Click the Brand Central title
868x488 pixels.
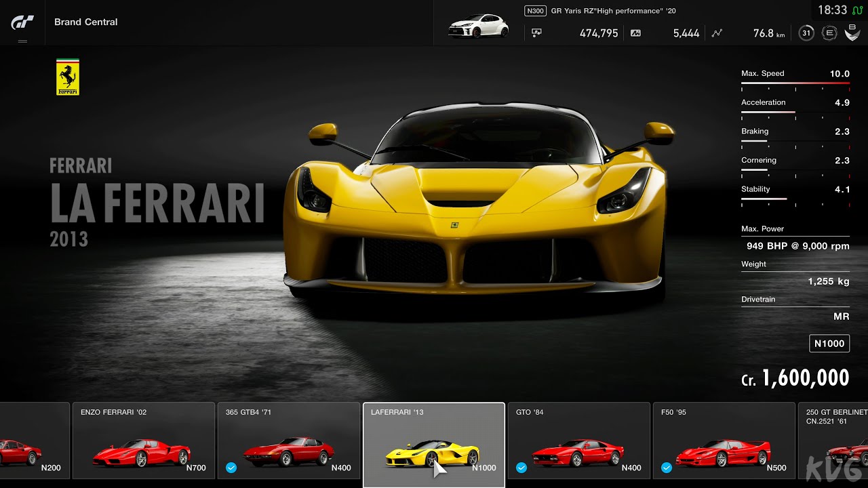[86, 22]
